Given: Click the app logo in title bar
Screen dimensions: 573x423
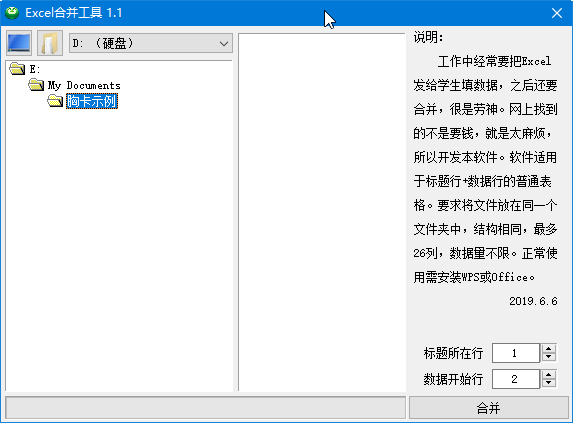Looking at the screenshot, I should [12, 13].
